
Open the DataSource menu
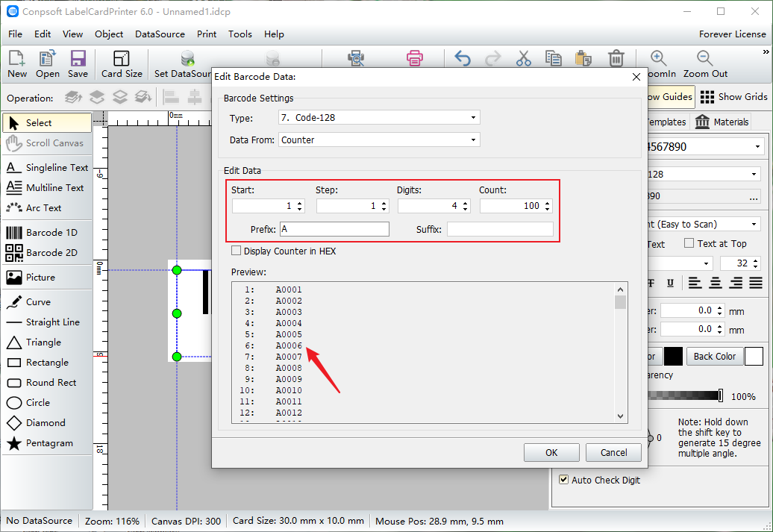tap(160, 34)
